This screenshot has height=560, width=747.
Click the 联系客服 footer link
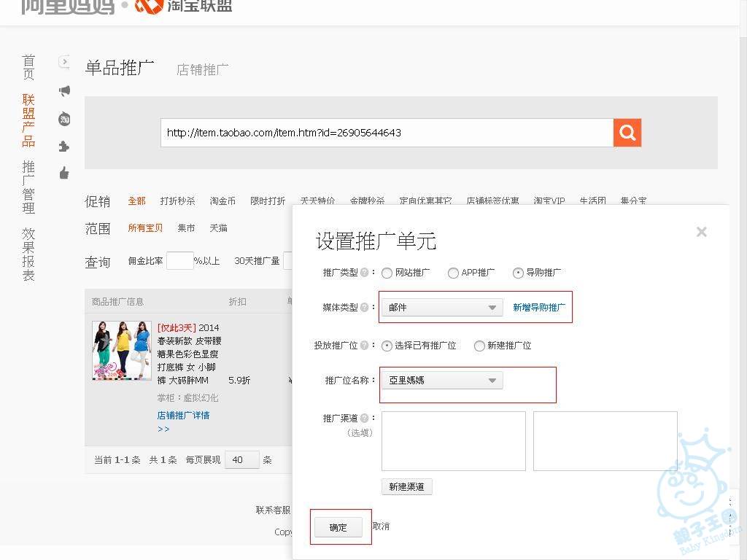click(273, 510)
